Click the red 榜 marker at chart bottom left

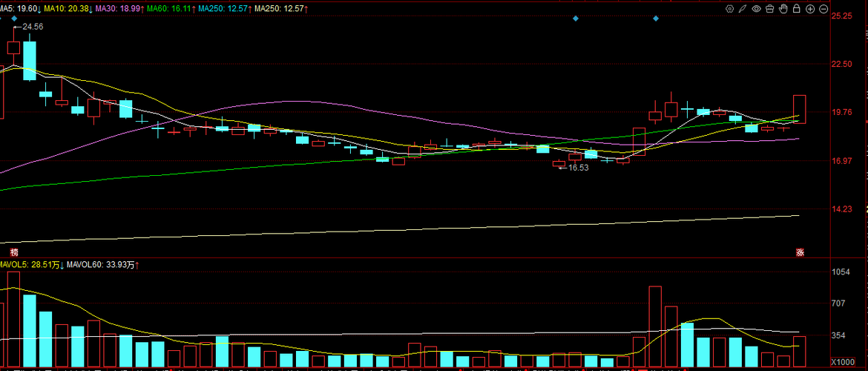(x=14, y=252)
